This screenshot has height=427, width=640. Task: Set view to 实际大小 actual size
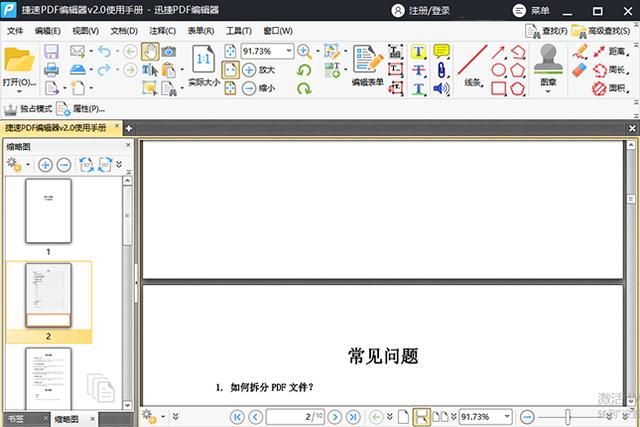pyautogui.click(x=204, y=66)
